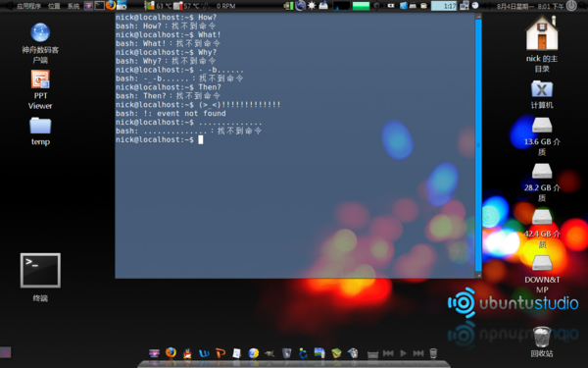Screen dimensions: 588x368
Task: Open the orange P presentation app in dock
Action: coord(220,353)
